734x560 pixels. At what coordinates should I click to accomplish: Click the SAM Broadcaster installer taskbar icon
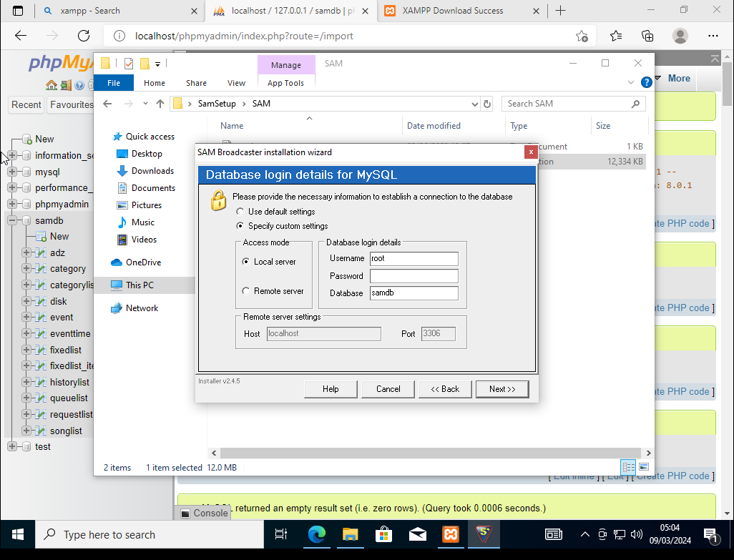pyautogui.click(x=485, y=534)
